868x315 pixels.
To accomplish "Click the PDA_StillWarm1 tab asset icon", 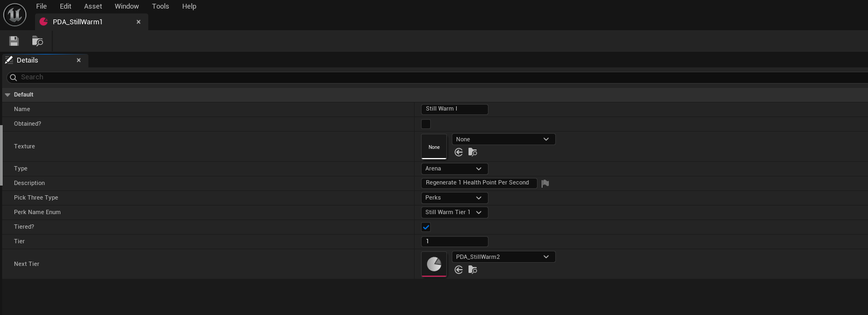I will [44, 22].
